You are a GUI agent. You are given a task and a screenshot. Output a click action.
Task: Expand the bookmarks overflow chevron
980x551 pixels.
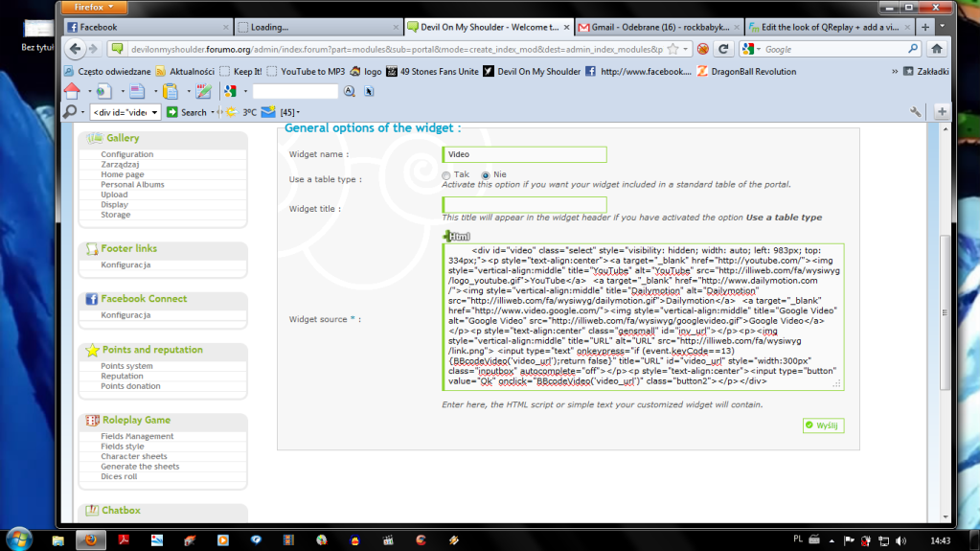895,71
